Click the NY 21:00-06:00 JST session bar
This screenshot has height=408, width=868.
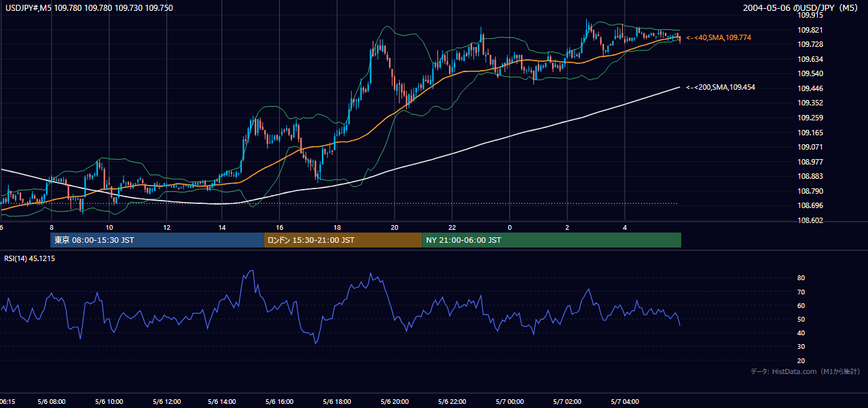[x=551, y=240]
